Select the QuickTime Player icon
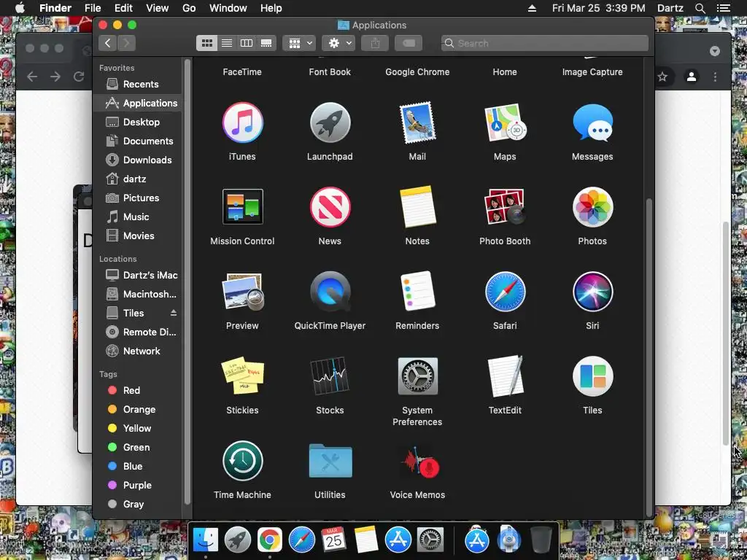 (x=330, y=292)
